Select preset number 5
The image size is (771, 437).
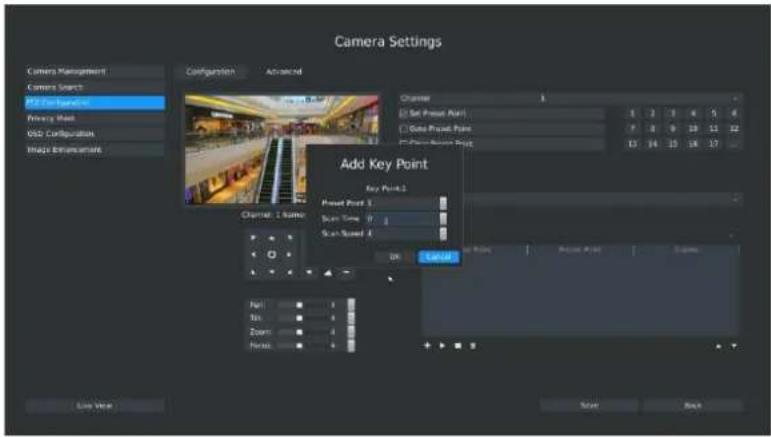pos(713,114)
